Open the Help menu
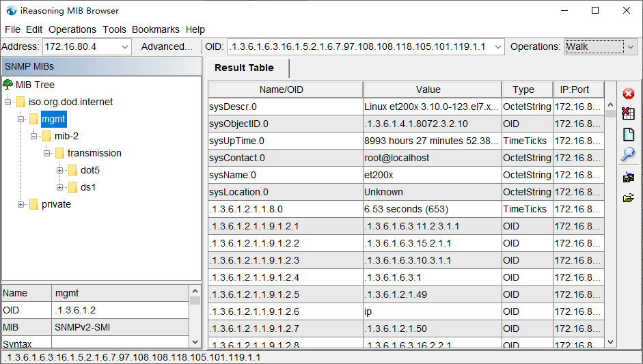 click(x=195, y=29)
